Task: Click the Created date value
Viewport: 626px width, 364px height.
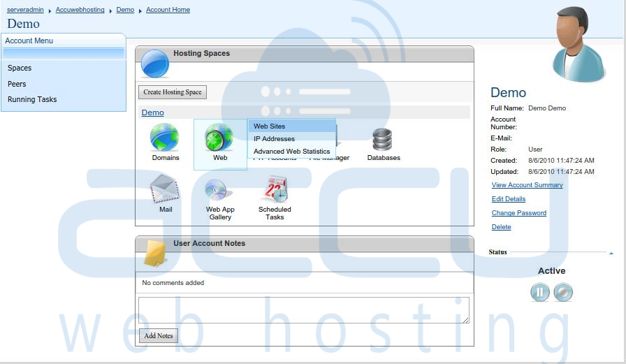Action: (561, 161)
